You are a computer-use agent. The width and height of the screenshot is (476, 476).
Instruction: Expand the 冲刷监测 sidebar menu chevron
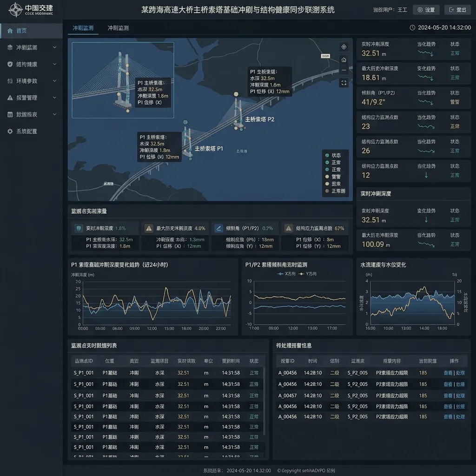pos(55,47)
